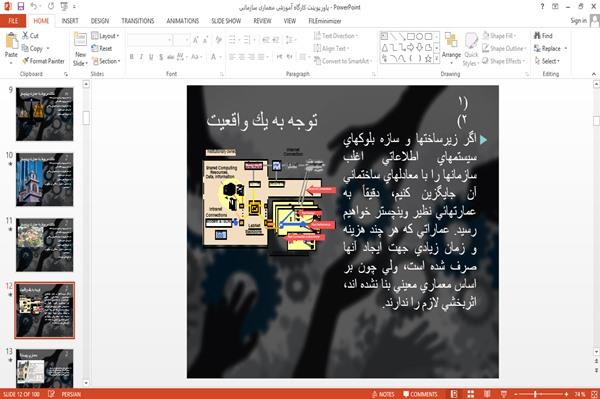The image size is (600, 399).
Task: Switch to Normal view in status bar
Action: 454,394
